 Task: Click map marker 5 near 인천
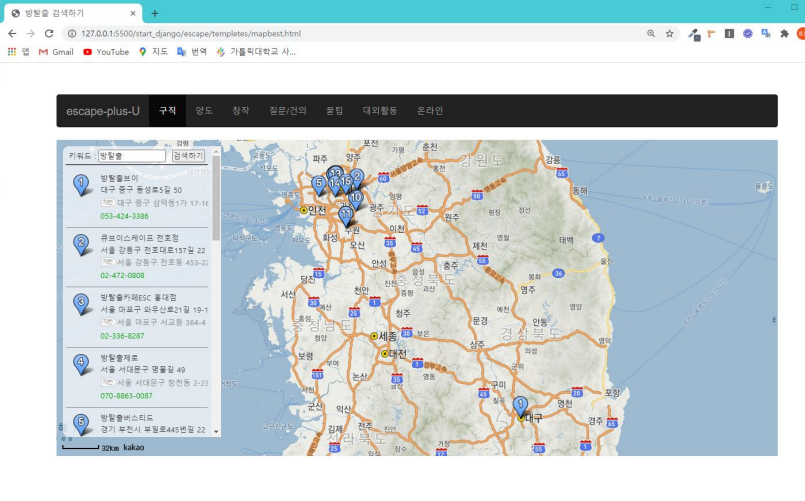point(318,185)
